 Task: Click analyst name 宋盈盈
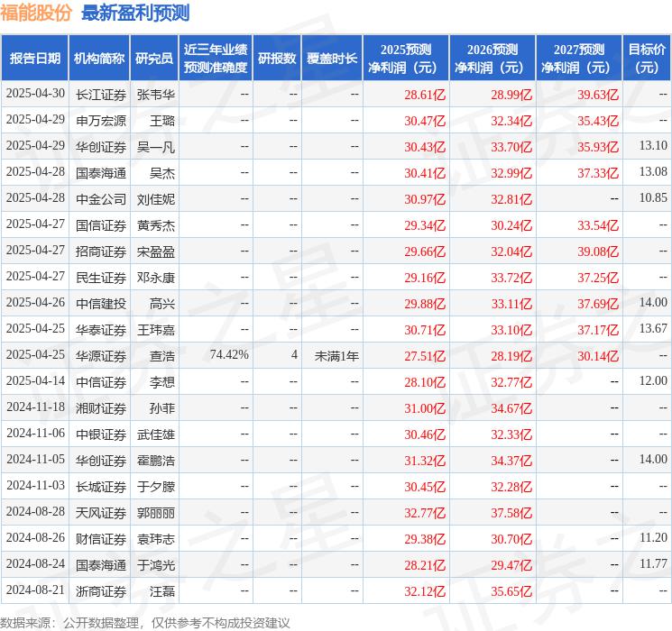[155, 251]
